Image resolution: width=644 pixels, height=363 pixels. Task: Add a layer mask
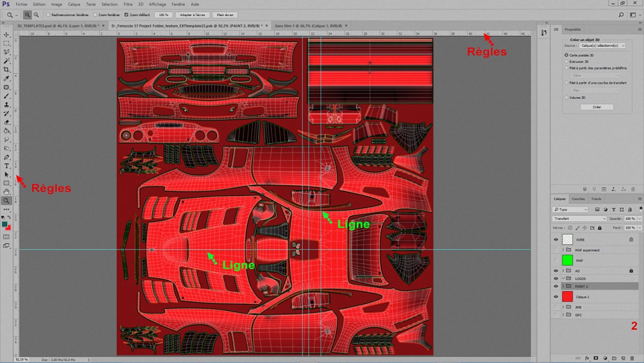tap(596, 358)
